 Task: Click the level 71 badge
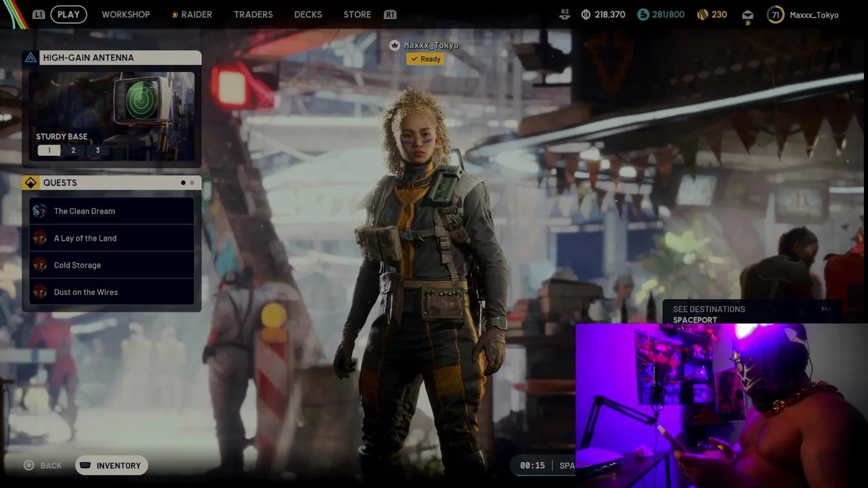tap(775, 14)
